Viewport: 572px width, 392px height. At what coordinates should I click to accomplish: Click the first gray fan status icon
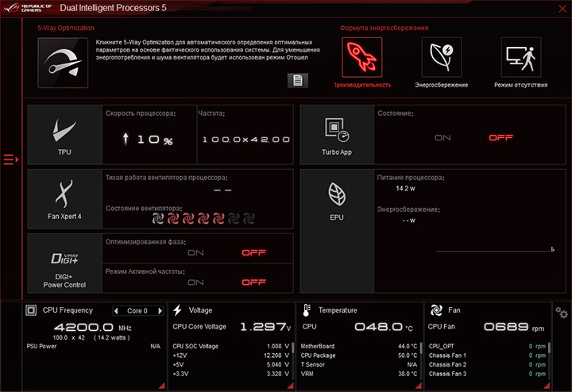pos(157,218)
